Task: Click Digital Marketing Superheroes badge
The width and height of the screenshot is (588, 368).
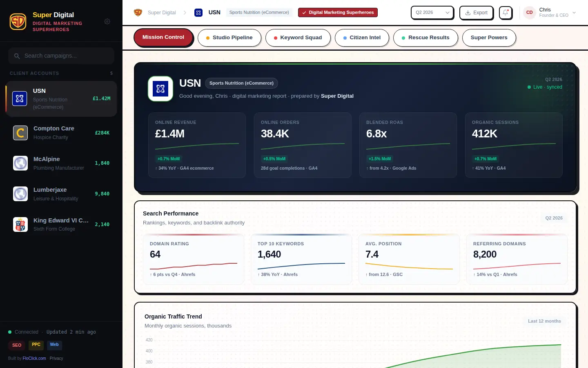Action: coord(338,13)
